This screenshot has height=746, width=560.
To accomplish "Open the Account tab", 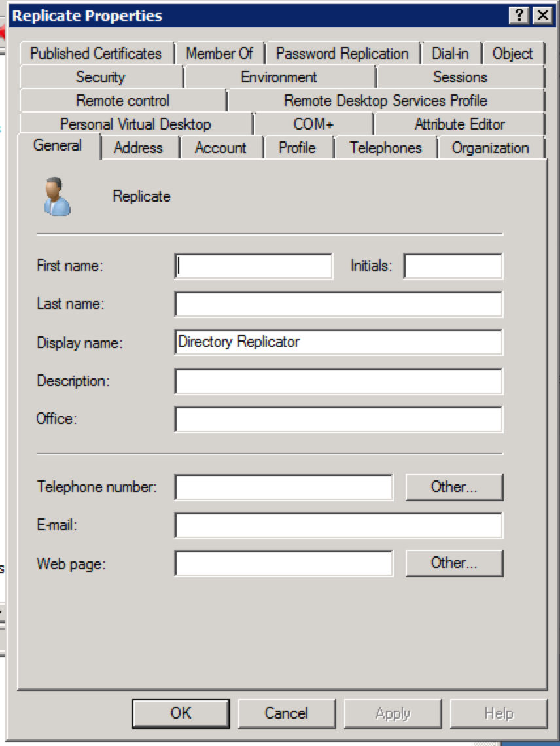I will tap(221, 148).
